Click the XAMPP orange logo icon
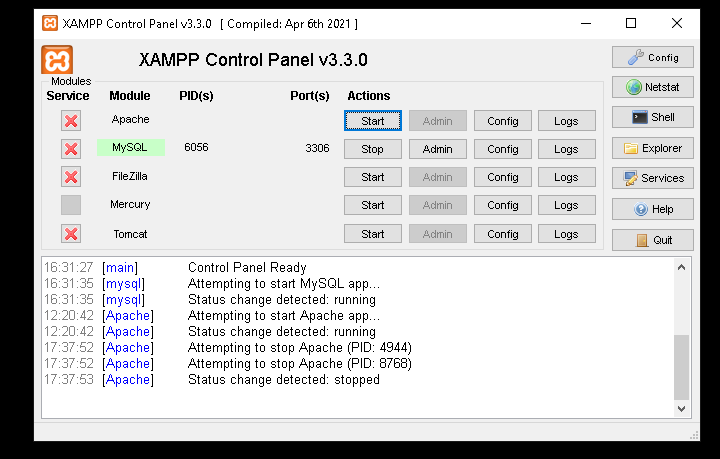 click(x=57, y=60)
